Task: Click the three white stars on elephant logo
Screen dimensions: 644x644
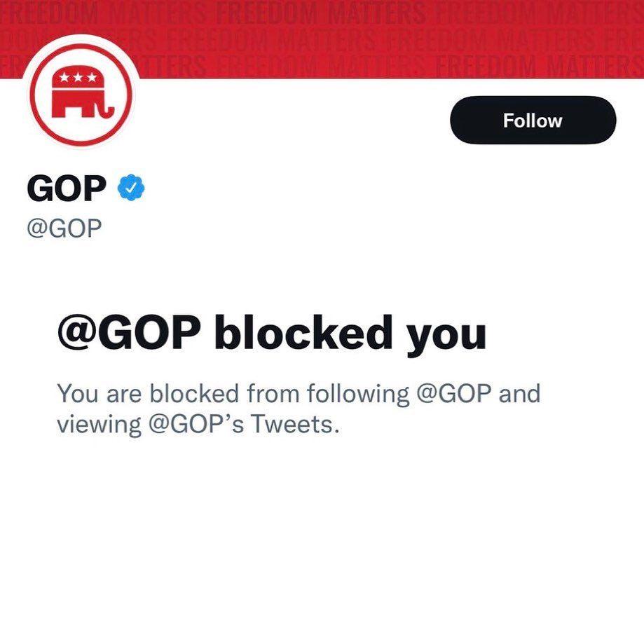Action: pos(78,77)
